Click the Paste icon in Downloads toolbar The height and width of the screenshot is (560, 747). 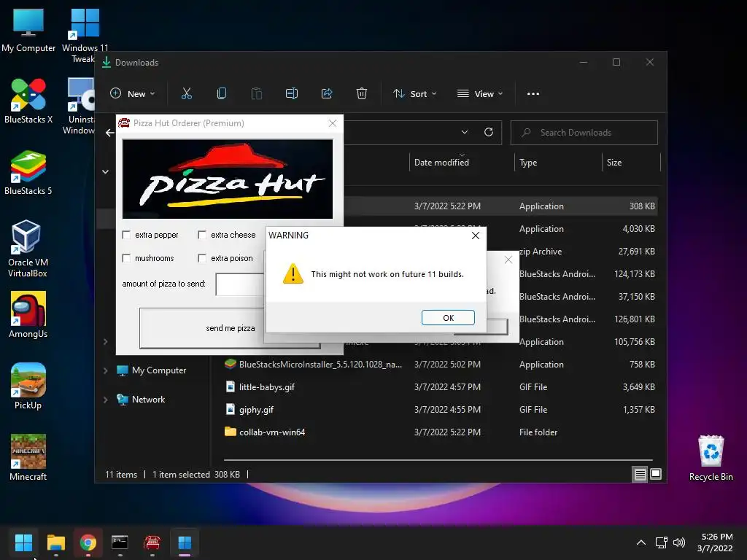tap(256, 93)
